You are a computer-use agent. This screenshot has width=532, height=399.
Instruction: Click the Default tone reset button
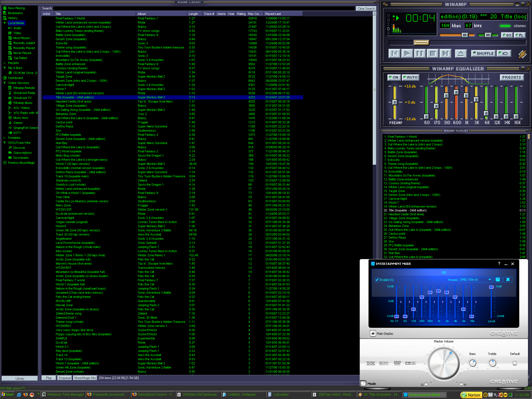coord(515,363)
